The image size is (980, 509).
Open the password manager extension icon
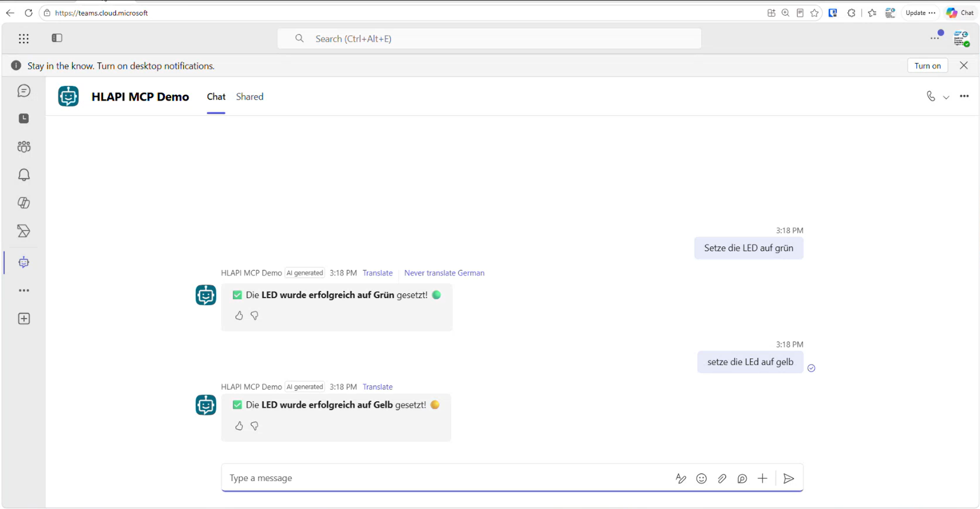click(833, 13)
